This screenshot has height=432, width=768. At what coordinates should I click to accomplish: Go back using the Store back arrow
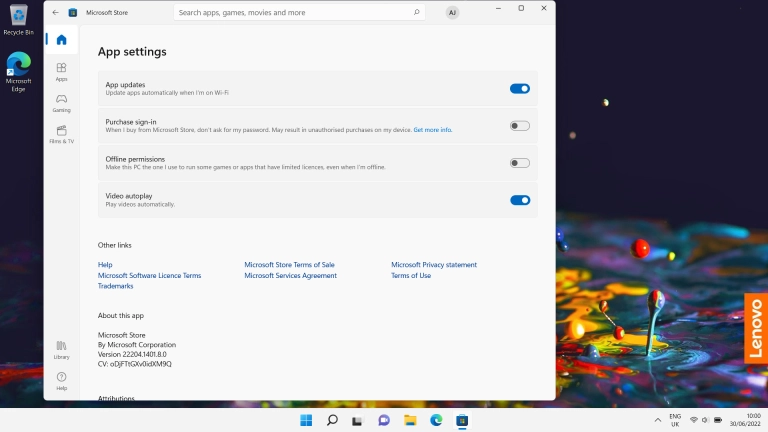(x=55, y=12)
